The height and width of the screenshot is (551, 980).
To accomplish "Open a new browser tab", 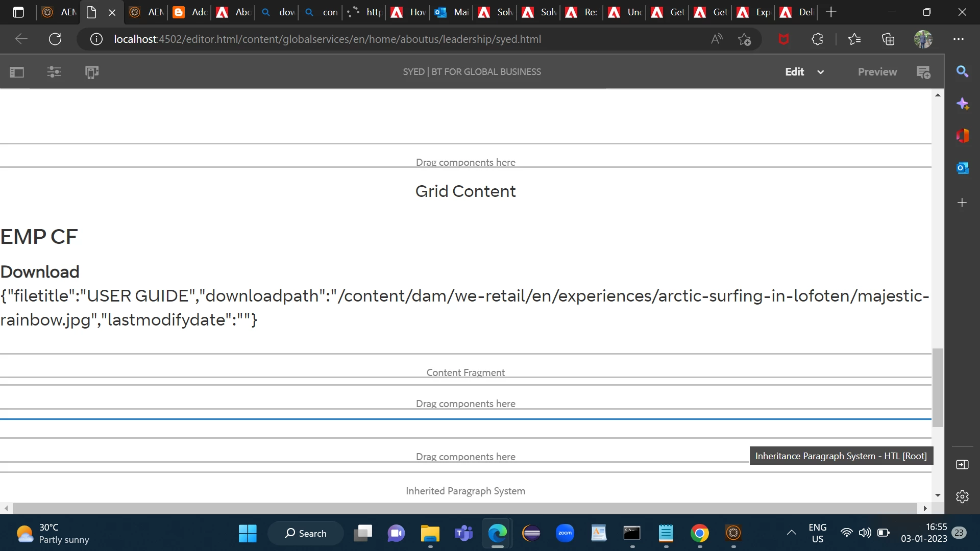I will point(831,12).
